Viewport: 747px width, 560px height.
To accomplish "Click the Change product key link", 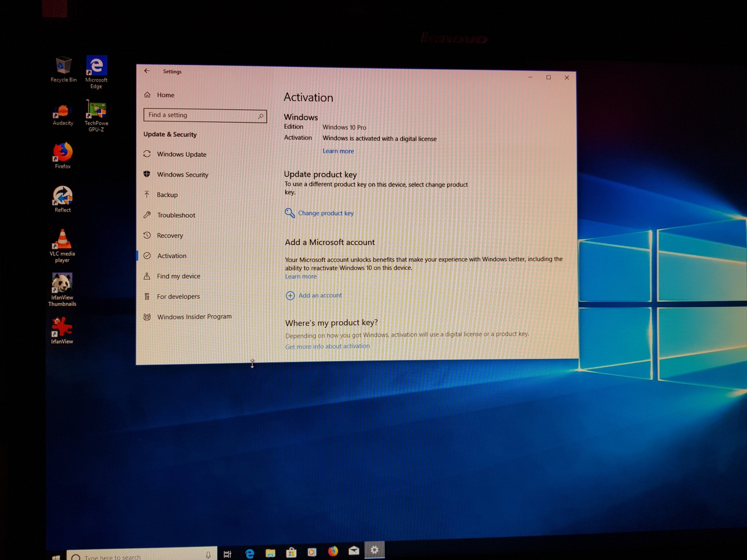I will [325, 213].
